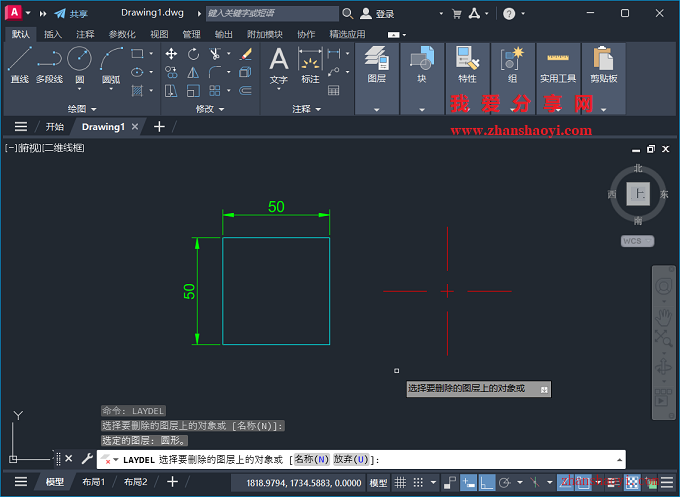
Task: Toggle snap mode in status bar
Action: pyautogui.click(x=419, y=483)
